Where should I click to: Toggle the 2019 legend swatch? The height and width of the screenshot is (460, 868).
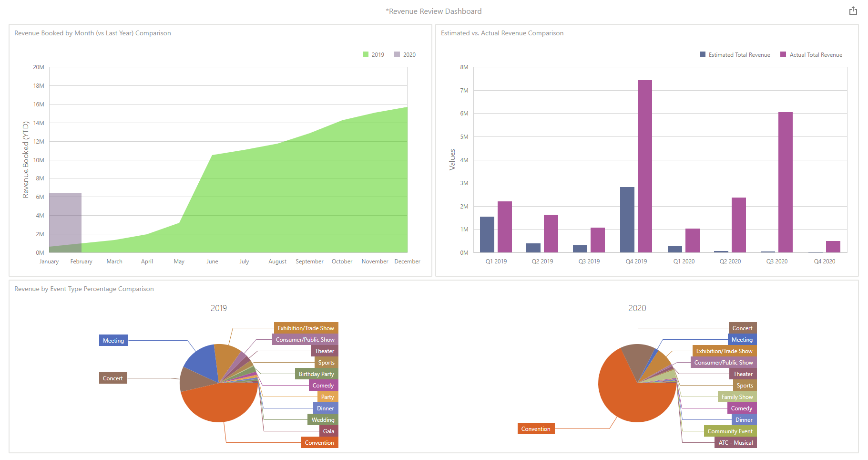click(366, 54)
